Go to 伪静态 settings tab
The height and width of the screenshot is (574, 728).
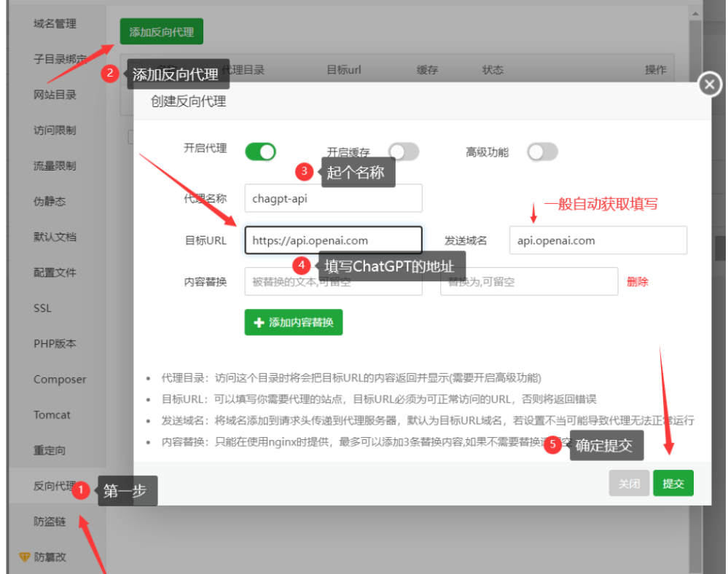point(50,201)
